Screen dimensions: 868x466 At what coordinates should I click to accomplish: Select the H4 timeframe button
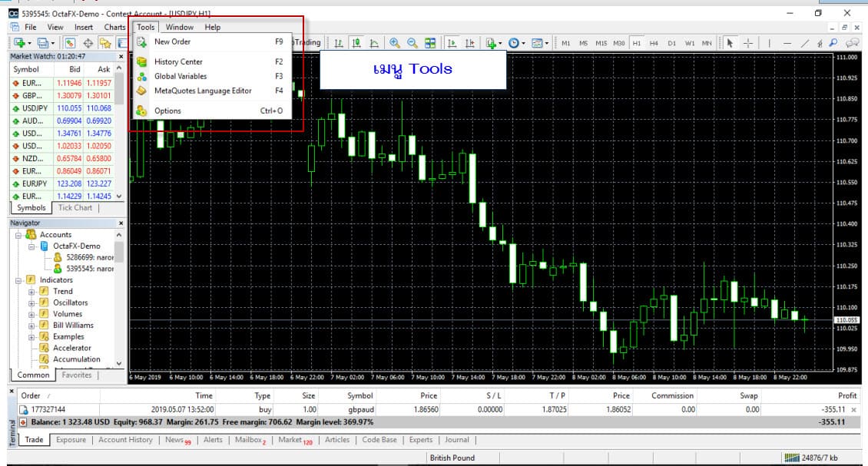[x=654, y=43]
